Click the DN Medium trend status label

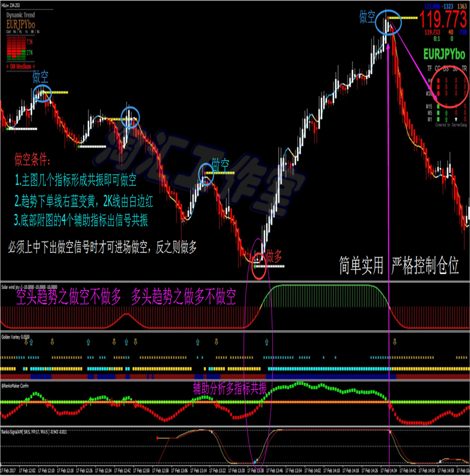click(x=20, y=67)
